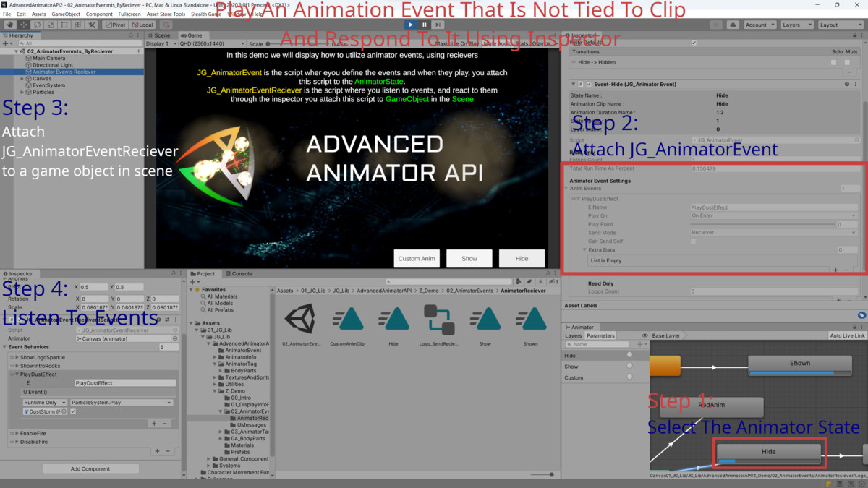Select the Rect tool in toolbar
868x488 pixels.
[x=64, y=25]
